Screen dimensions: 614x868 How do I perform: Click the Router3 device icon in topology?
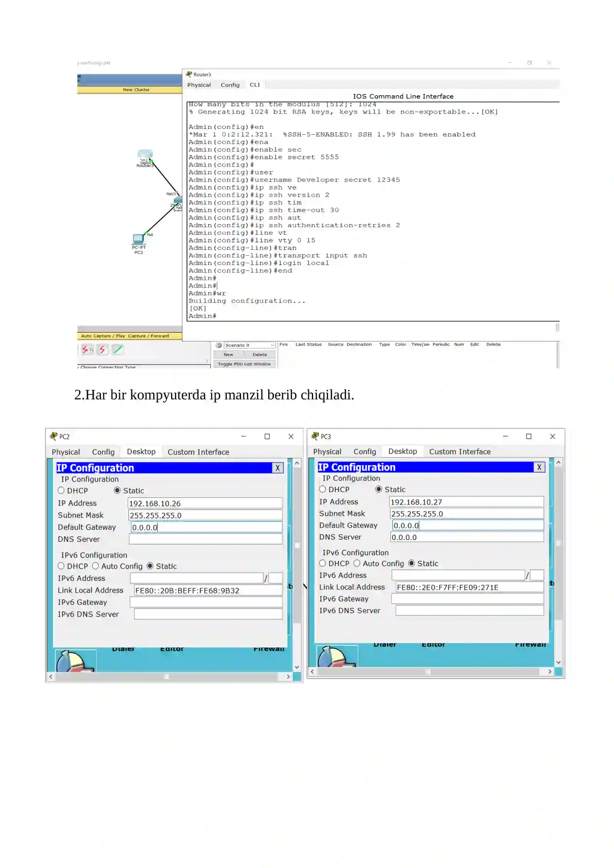click(145, 155)
